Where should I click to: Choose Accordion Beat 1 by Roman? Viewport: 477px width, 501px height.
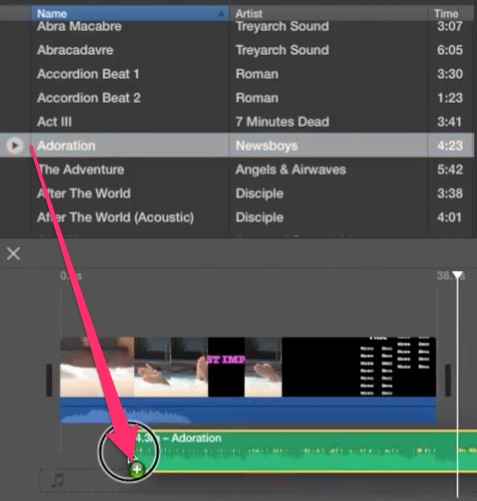coord(237,74)
